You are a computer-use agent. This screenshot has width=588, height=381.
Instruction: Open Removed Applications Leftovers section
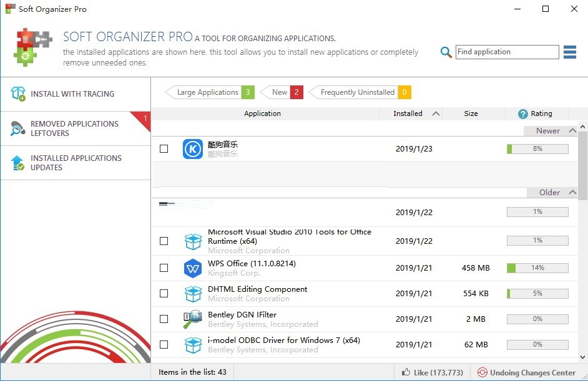(76, 128)
